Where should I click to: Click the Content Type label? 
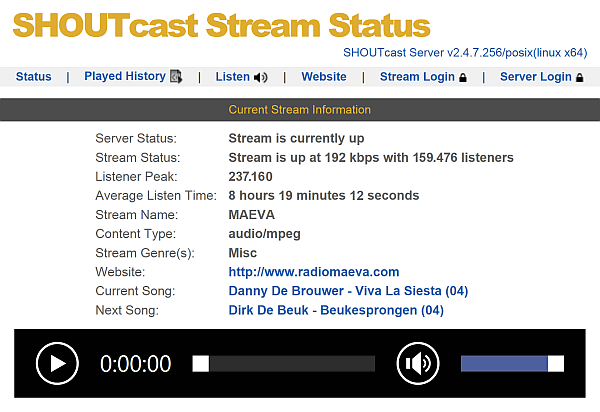(135, 234)
